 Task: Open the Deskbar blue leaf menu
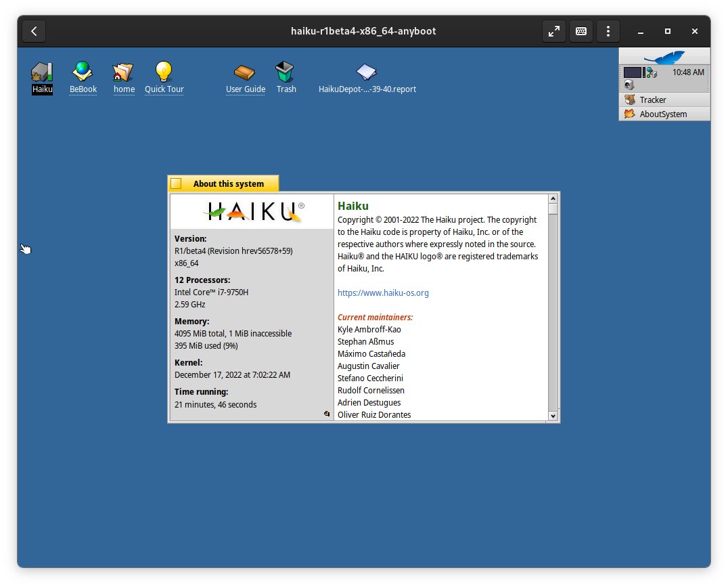click(664, 57)
